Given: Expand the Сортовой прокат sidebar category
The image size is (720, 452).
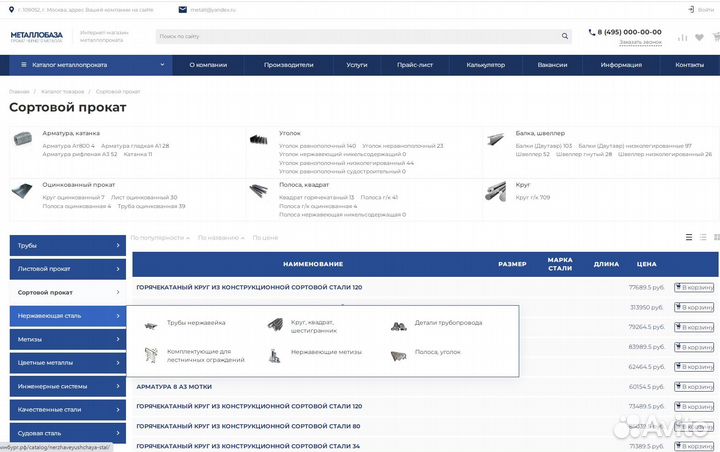Looking at the screenshot, I should (x=68, y=292).
